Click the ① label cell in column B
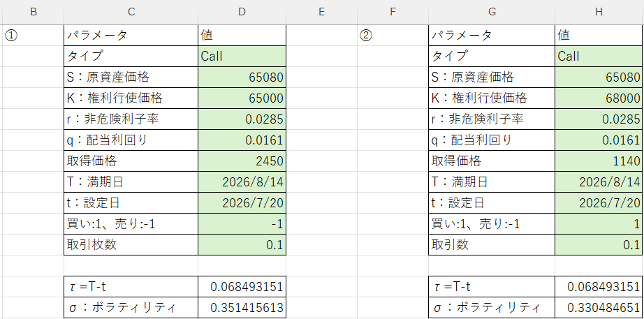Viewport: 644px width, 319px height. point(34,36)
